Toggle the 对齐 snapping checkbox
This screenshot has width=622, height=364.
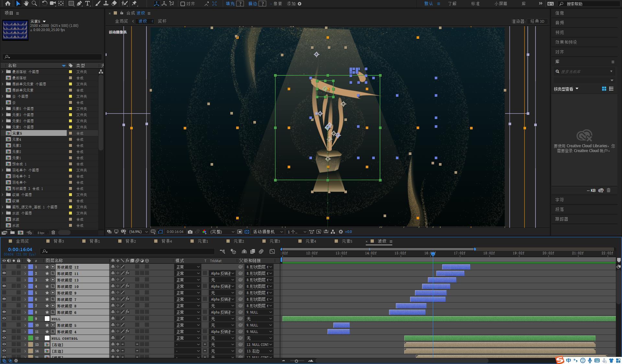183,4
